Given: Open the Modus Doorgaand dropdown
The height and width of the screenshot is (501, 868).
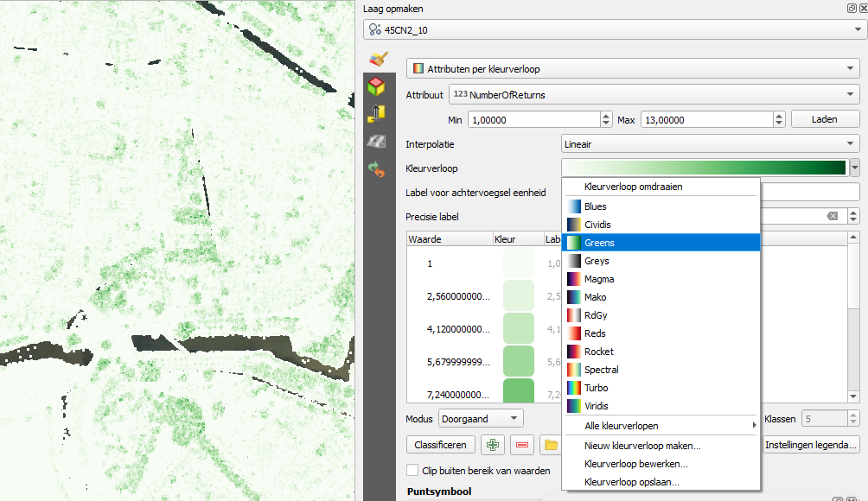Looking at the screenshot, I should point(481,418).
